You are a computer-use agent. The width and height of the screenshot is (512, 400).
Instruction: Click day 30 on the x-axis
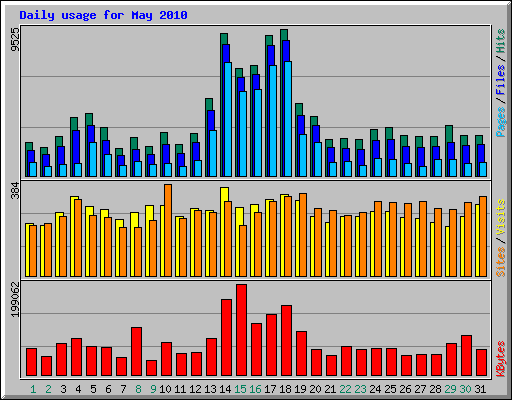pyautogui.click(x=465, y=389)
